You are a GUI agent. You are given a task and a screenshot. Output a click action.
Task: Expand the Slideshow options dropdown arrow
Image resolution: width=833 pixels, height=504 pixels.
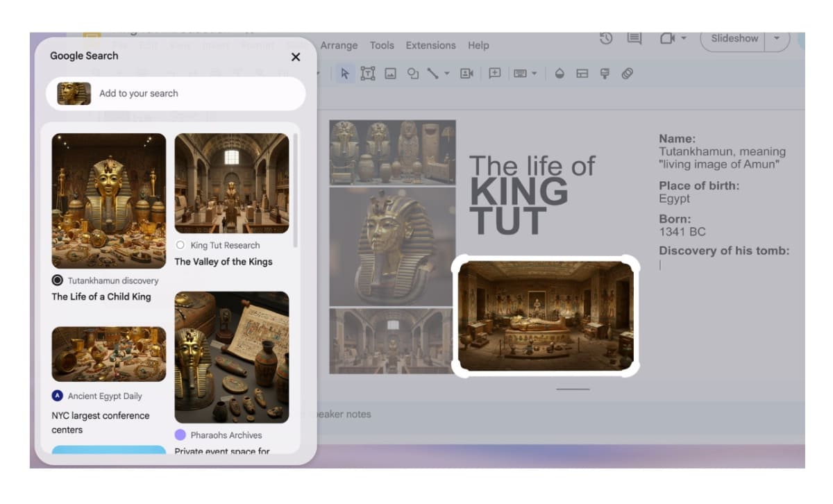pyautogui.click(x=777, y=39)
